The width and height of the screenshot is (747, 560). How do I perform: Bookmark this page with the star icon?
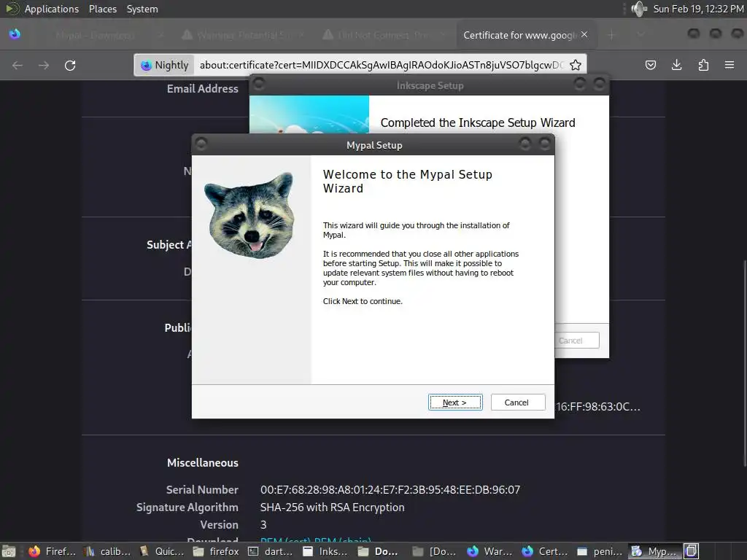[x=576, y=65]
